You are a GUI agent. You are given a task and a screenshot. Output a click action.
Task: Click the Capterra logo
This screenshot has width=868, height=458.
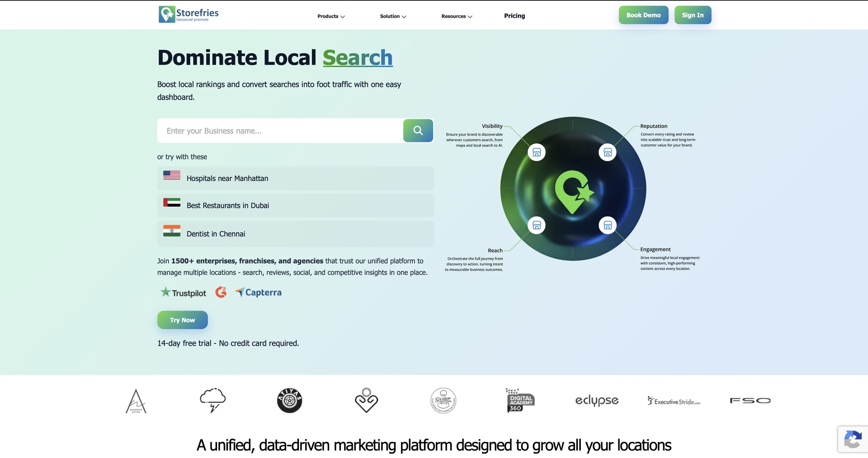tap(258, 293)
